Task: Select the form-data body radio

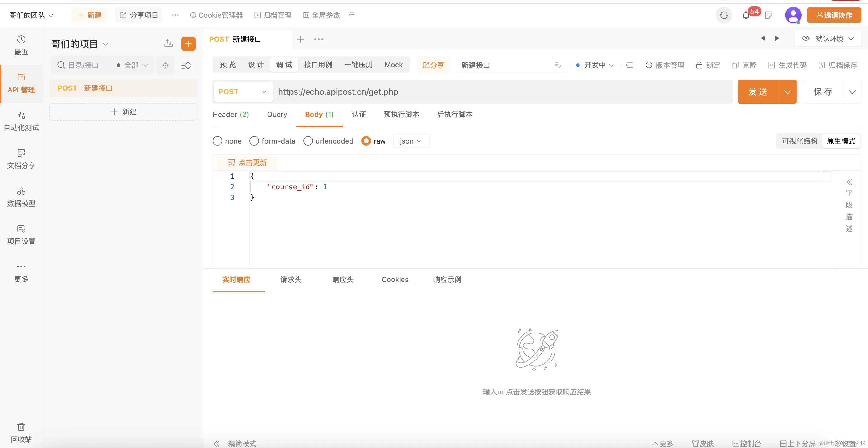Action: [254, 141]
